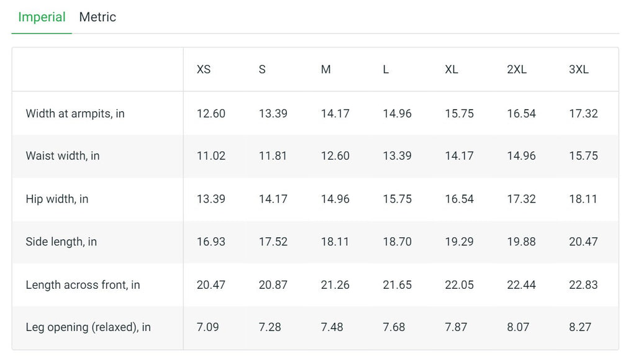Click the Side length row label

tap(61, 242)
